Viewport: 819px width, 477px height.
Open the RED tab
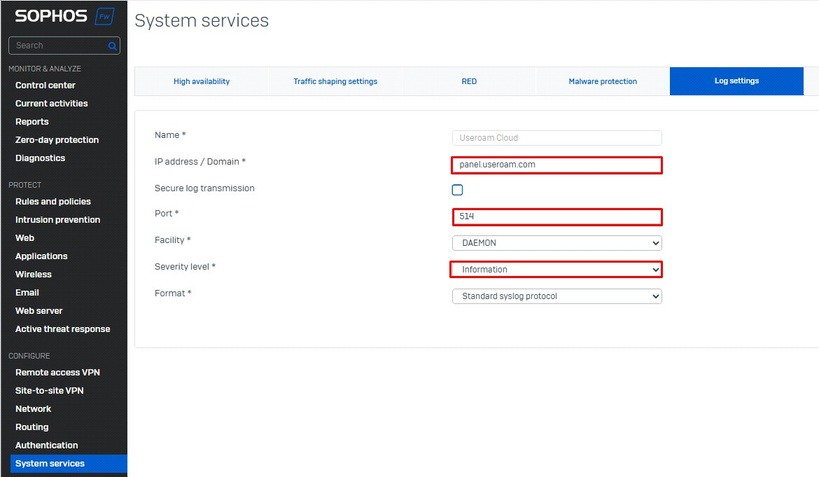[469, 81]
